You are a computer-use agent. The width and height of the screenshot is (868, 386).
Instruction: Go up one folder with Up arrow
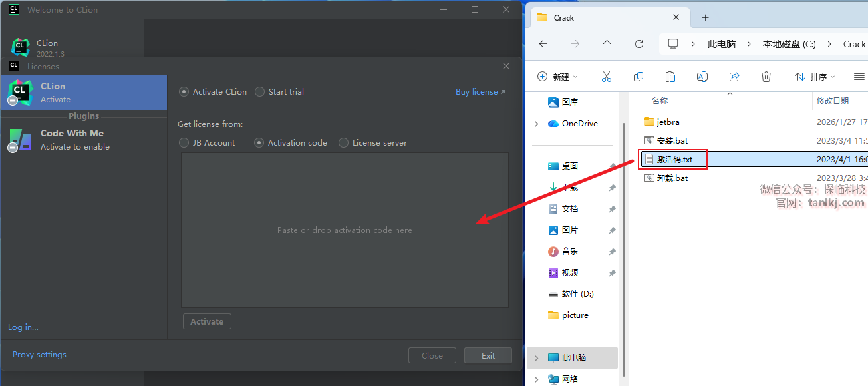pyautogui.click(x=607, y=44)
